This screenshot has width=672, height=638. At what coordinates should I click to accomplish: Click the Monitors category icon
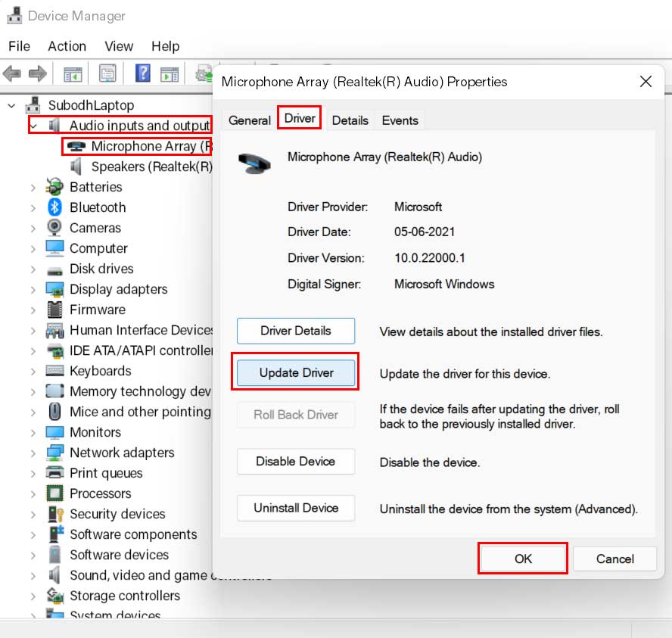point(54,432)
